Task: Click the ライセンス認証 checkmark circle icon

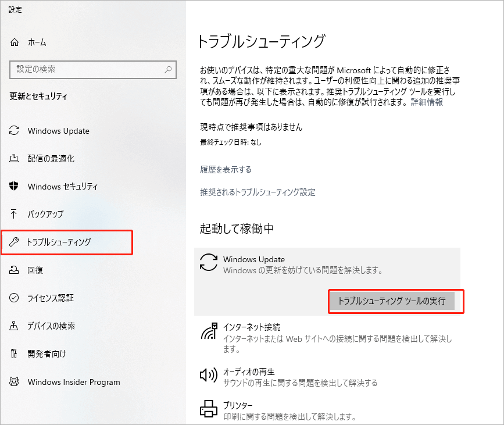Action: coord(14,298)
